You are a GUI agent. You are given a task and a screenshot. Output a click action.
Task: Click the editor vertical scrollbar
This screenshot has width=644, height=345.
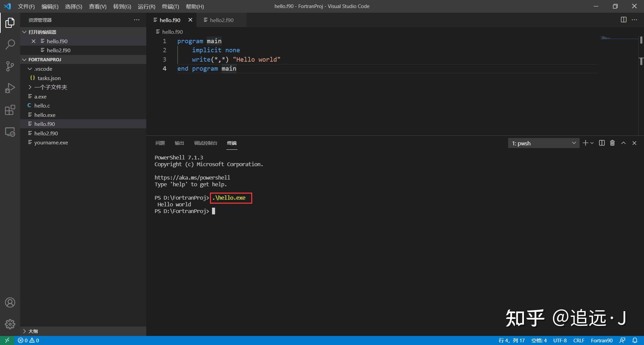point(641,85)
